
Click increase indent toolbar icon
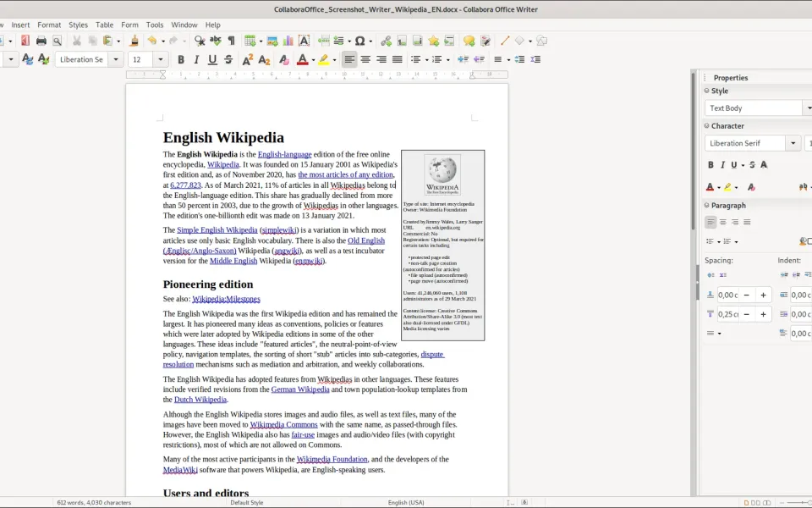[463, 59]
